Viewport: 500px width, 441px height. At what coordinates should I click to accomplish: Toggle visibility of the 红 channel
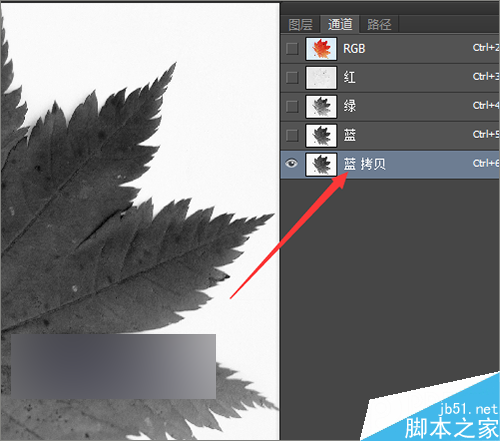(x=292, y=78)
